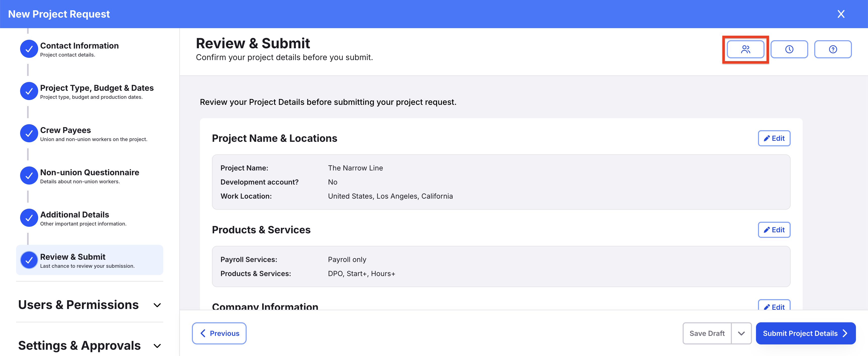Click the project name 'The Narrow Line'
The height and width of the screenshot is (356, 868).
355,168
